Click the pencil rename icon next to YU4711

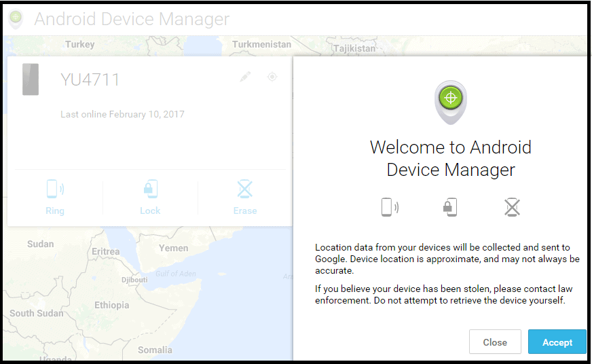245,77
